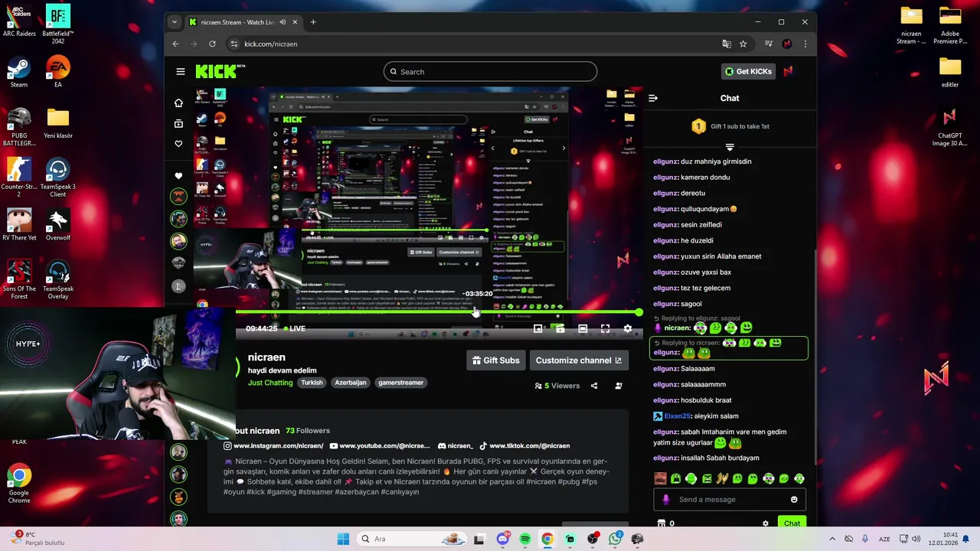Click the Elxan25 username in chat

click(x=678, y=416)
